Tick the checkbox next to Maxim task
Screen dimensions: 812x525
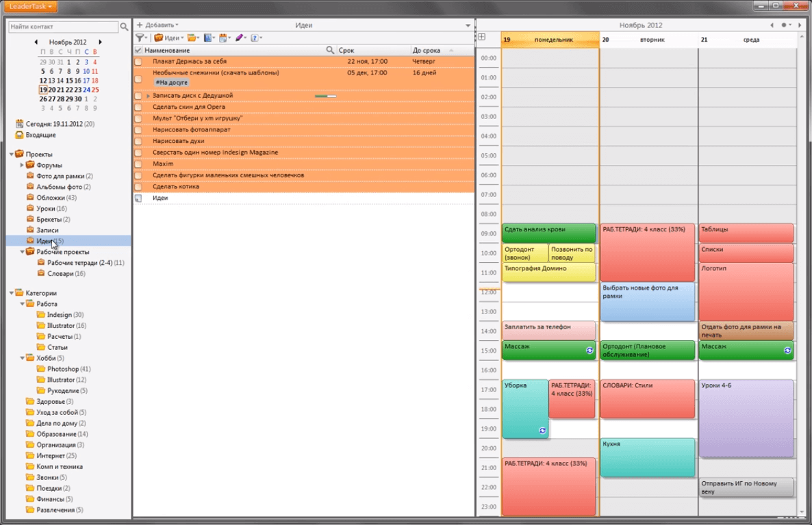pos(138,164)
